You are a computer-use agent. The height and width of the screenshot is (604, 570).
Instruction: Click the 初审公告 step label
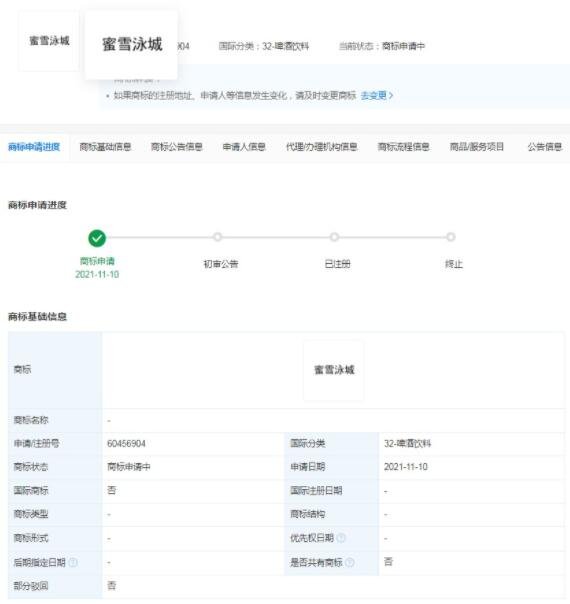(x=221, y=264)
